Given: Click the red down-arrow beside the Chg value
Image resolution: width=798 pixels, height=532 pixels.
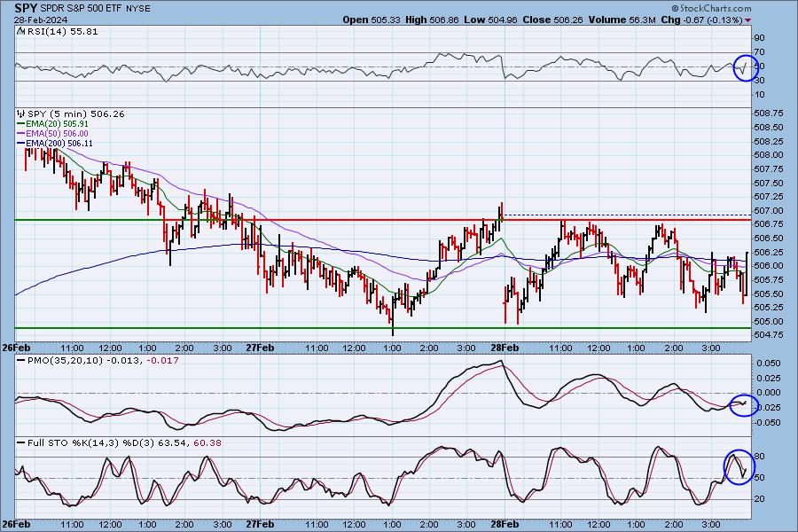Looking at the screenshot, I should point(747,20).
